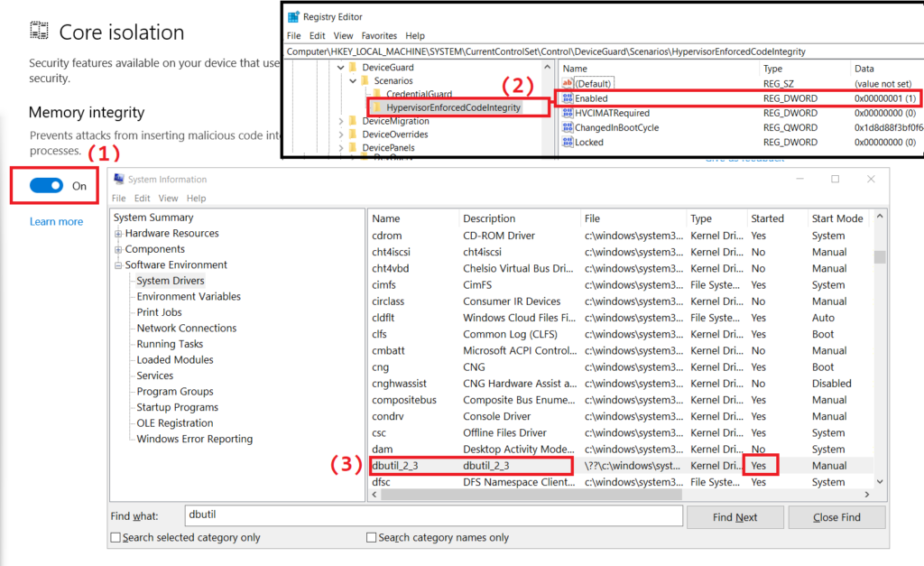Expand the DeviceMigration registry key

click(340, 121)
